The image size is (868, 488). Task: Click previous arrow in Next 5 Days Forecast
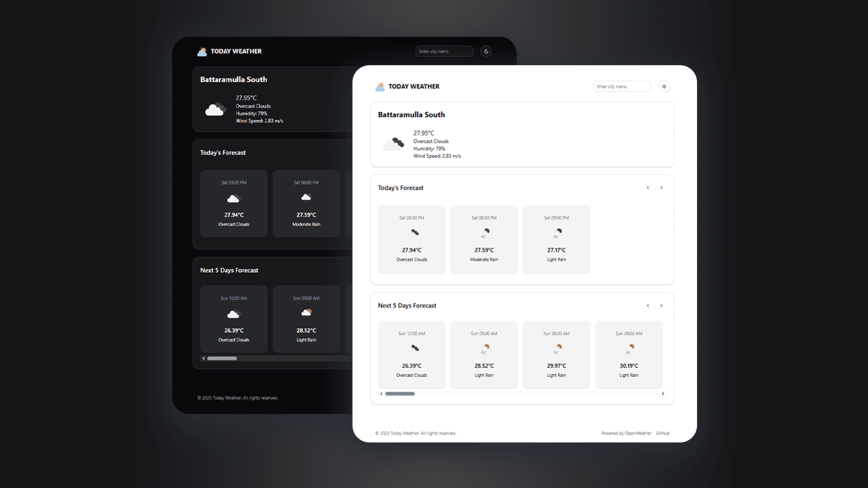[x=648, y=306]
